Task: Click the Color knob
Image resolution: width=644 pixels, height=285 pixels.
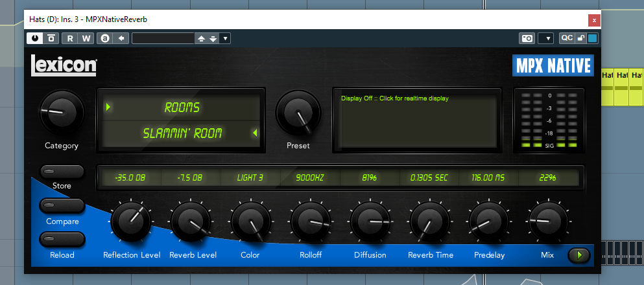Action: pos(251,221)
